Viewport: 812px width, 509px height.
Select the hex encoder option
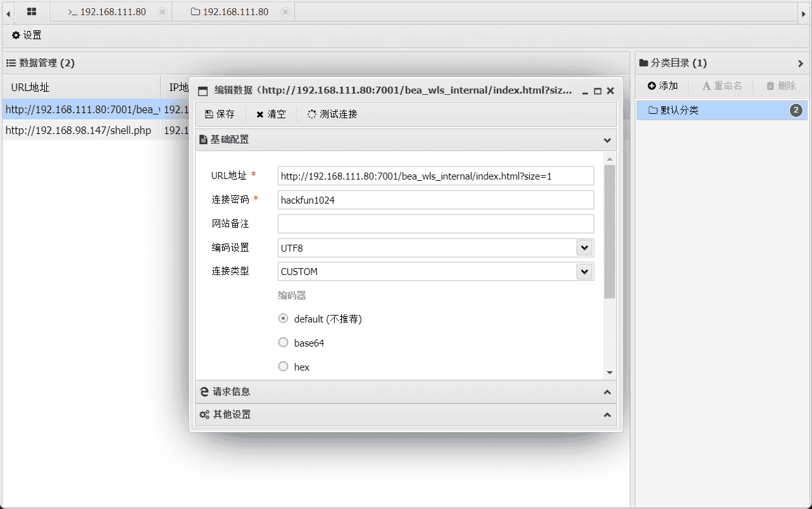(283, 366)
